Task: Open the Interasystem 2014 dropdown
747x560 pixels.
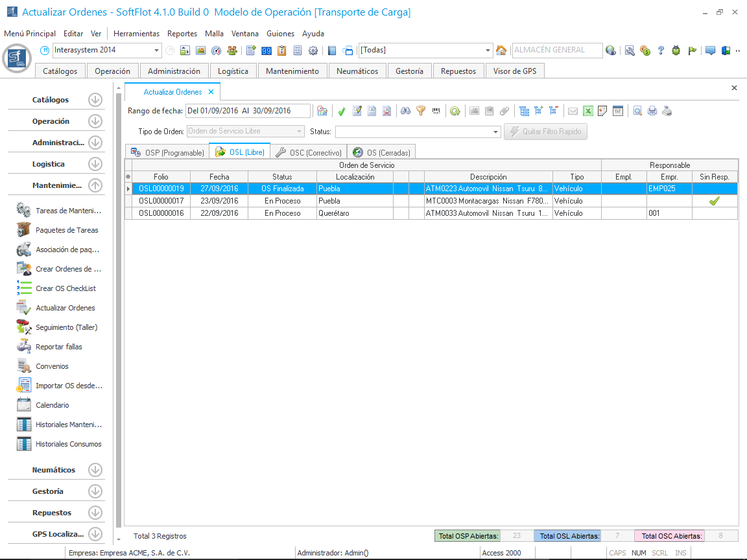Action: coord(157,51)
